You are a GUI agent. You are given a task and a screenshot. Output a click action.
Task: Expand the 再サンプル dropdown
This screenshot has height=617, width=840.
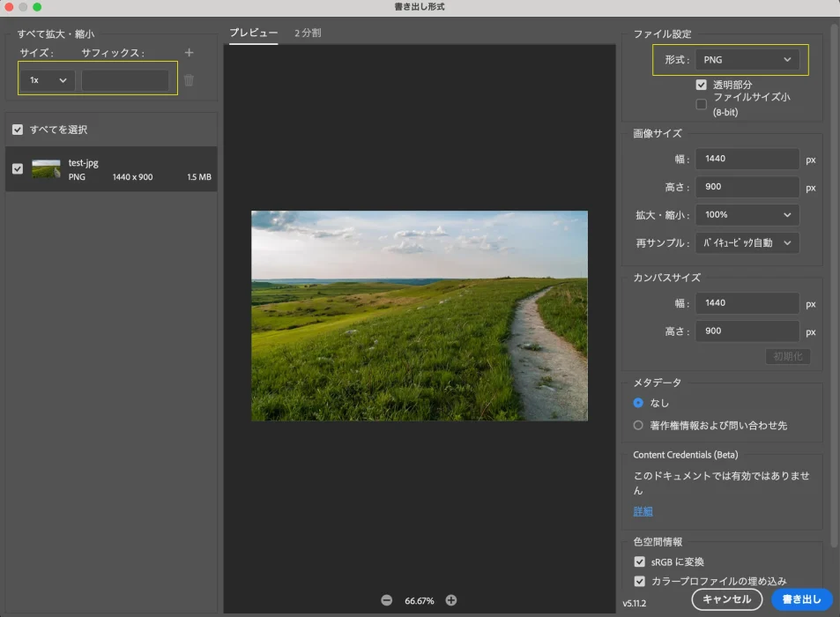747,242
